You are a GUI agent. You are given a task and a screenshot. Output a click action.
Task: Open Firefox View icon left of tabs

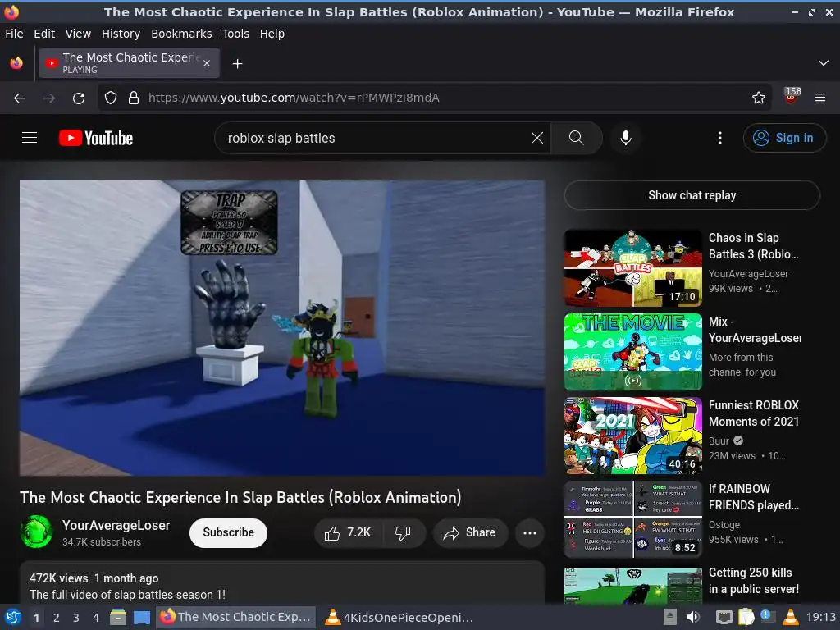(16, 63)
